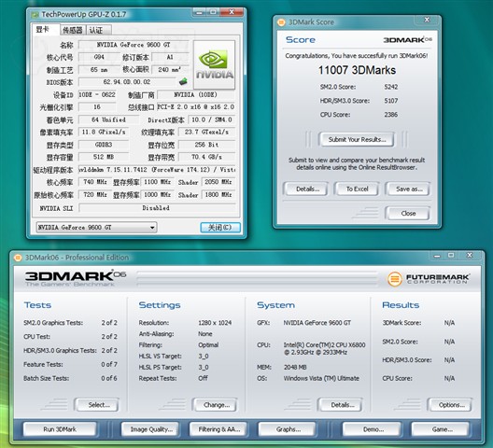The width and height of the screenshot is (493, 448).
Task: Click the BIOS version field 62.94.0D.00.02
Action: pyautogui.click(x=127, y=82)
